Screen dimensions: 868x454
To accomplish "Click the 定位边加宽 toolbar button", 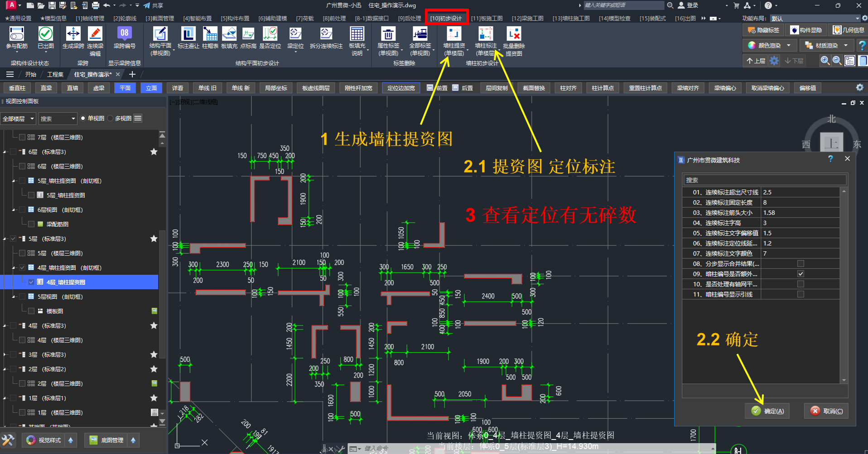I will 401,88.
